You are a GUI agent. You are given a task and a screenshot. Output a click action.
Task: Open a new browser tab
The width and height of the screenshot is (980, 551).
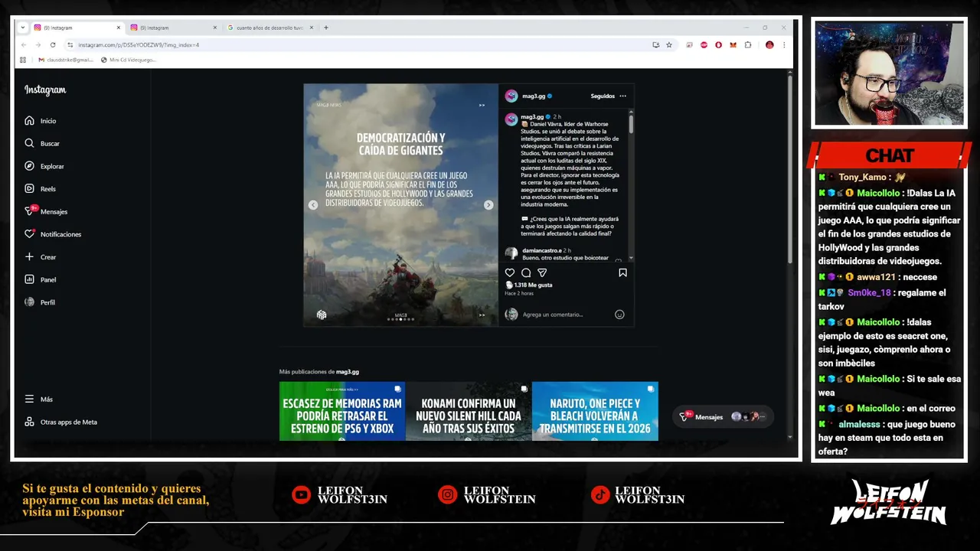[x=326, y=28]
